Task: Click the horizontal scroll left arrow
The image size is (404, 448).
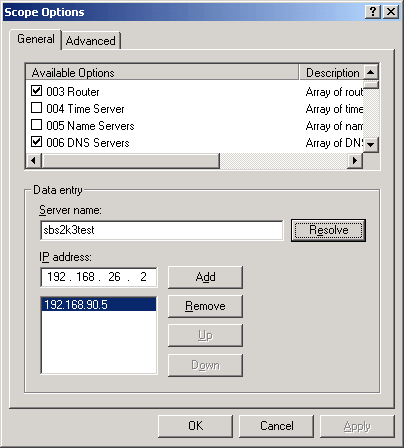Action: (x=33, y=161)
